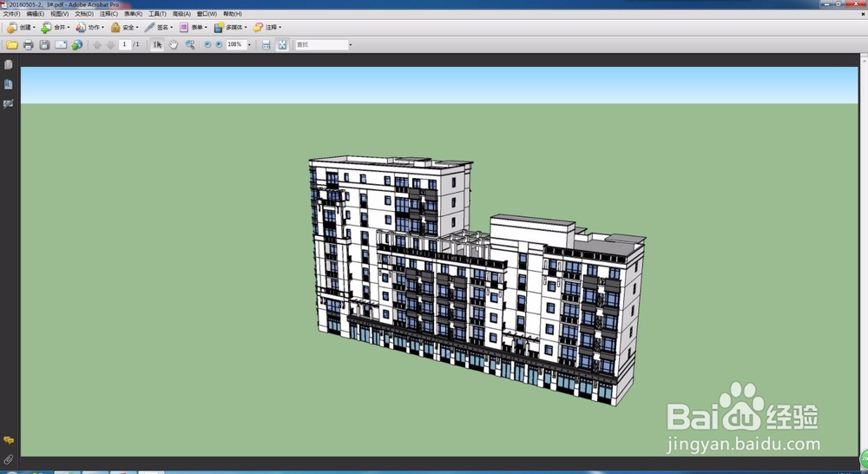Open the Attachments paperclip panel

click(9, 459)
